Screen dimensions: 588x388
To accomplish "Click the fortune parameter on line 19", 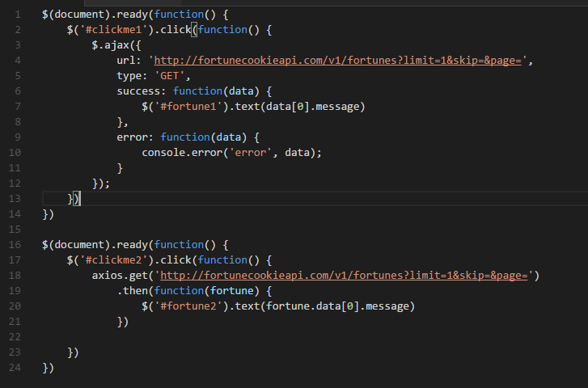I will (x=232, y=291).
